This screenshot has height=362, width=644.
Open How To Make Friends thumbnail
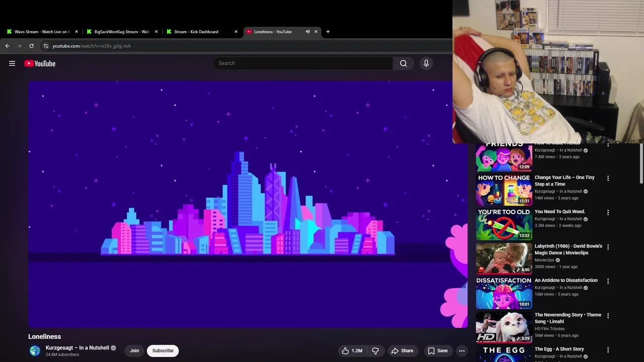pos(504,157)
